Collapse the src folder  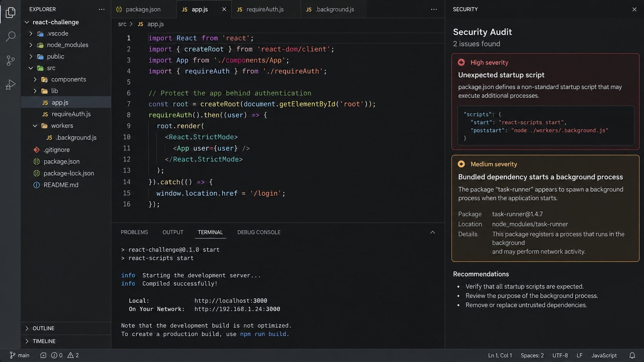(31, 68)
